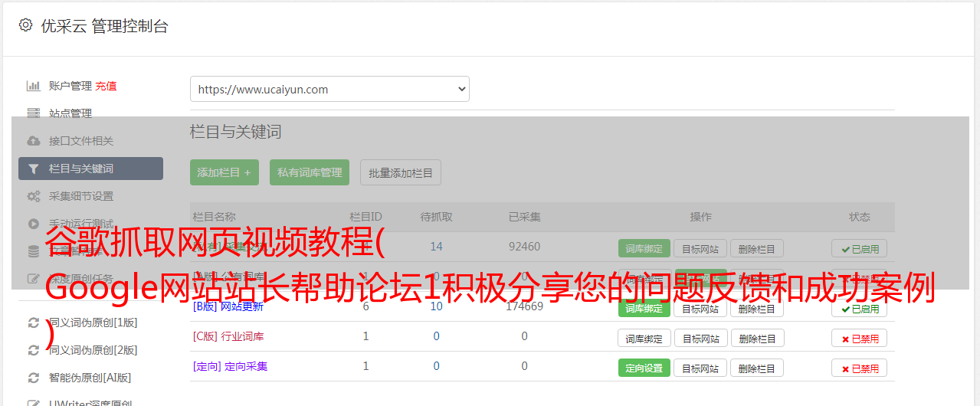Open 站点管理 in the sidebar
The image size is (980, 406).
tap(70, 113)
